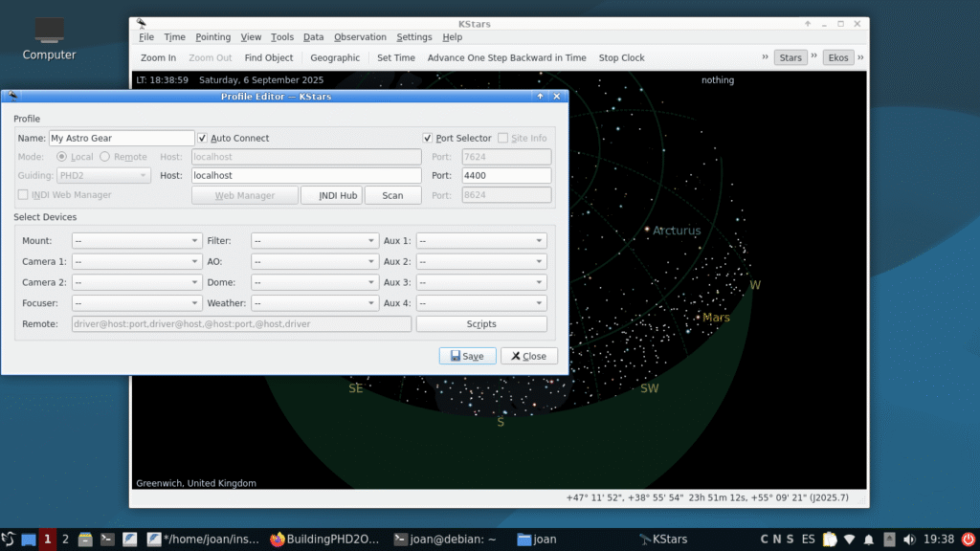This screenshot has width=980, height=551.
Task: Click the Save button in Profile Editor
Action: 467,356
